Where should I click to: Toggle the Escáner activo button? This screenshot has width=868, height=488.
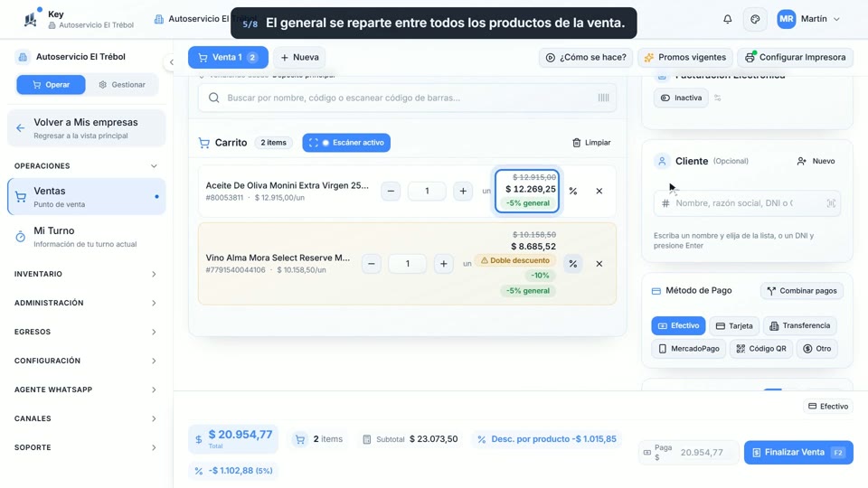pyautogui.click(x=346, y=143)
